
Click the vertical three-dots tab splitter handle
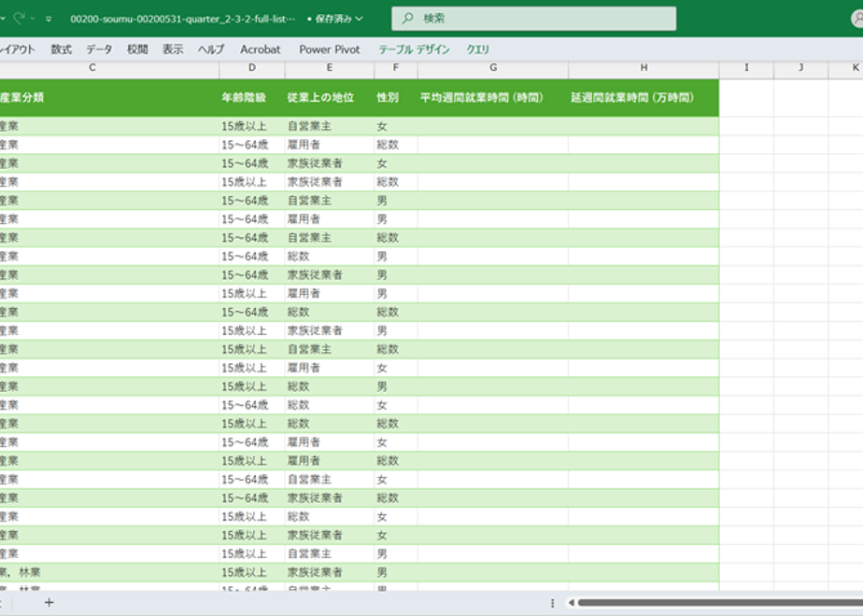coord(552,603)
